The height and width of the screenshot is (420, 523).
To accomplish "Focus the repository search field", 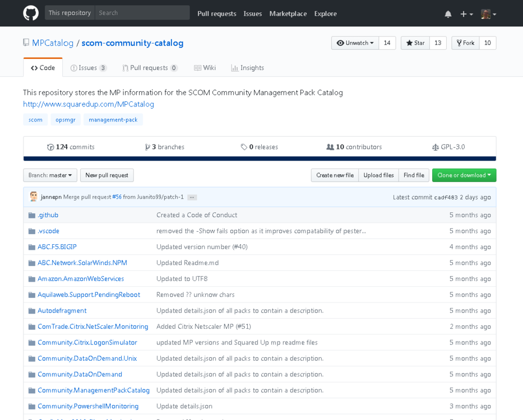I will (x=142, y=13).
